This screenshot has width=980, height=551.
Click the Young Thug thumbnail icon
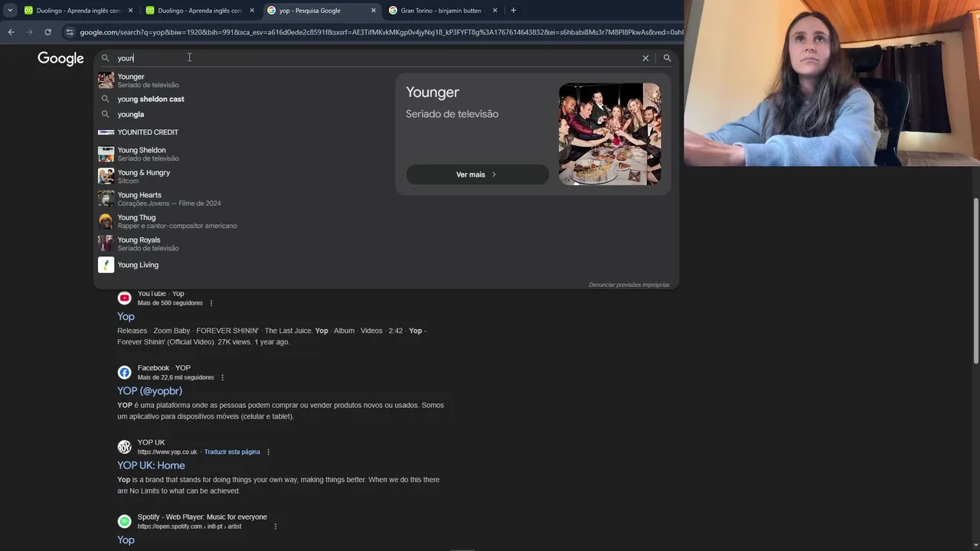[x=106, y=221]
